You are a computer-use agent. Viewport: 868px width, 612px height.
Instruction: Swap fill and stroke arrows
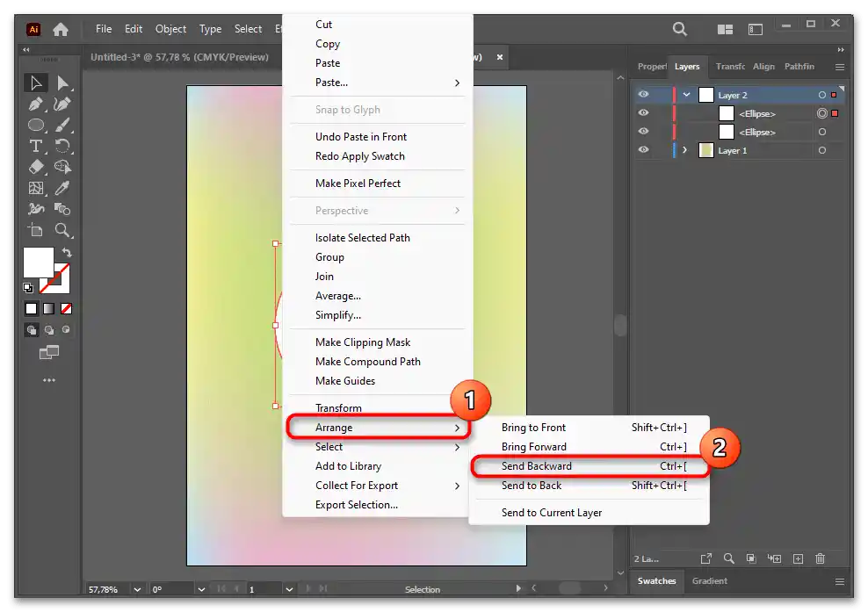pos(67,253)
